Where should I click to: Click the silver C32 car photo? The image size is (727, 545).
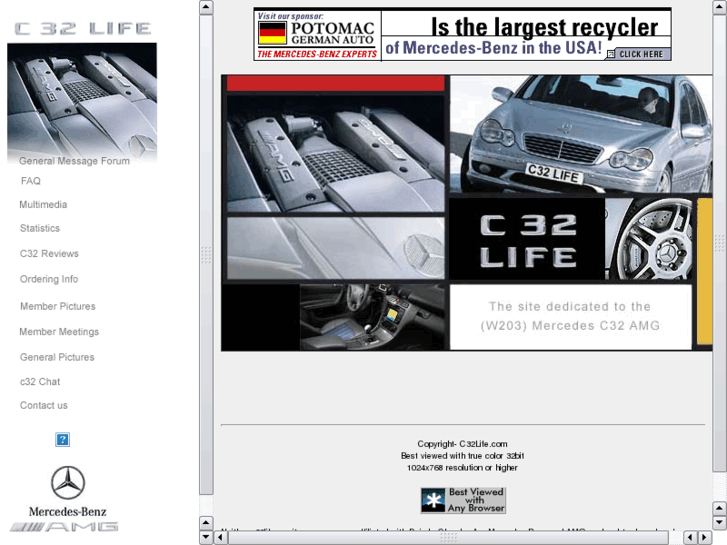click(581, 134)
